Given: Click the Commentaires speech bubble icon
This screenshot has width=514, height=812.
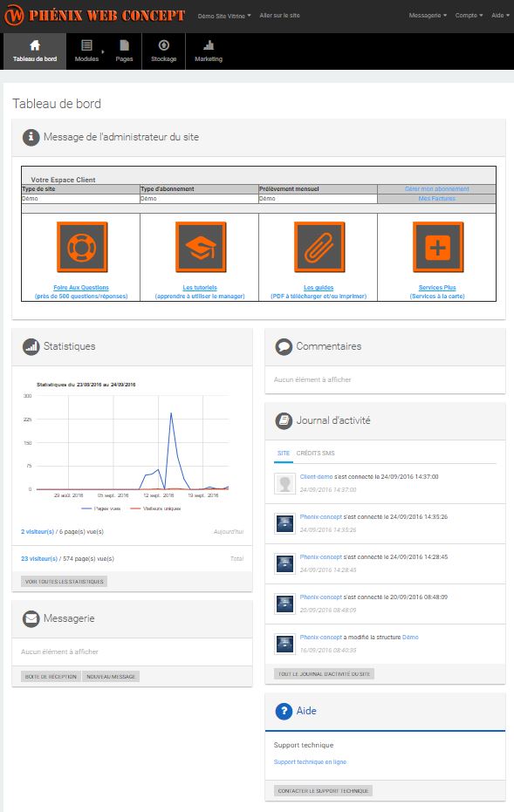Looking at the screenshot, I should tap(284, 346).
